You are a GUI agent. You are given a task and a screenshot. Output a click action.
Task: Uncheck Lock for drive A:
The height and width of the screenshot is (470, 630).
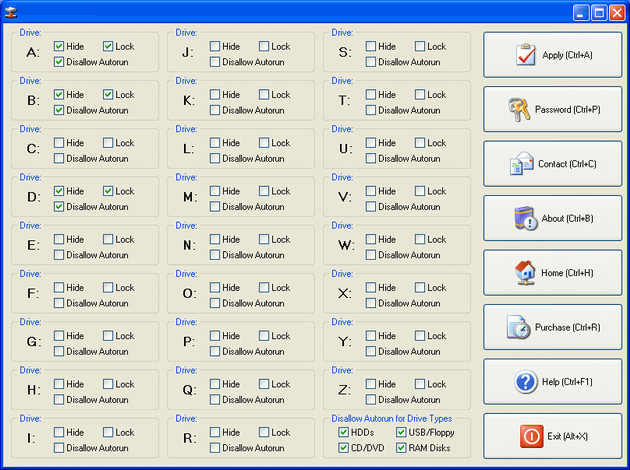[x=108, y=46]
